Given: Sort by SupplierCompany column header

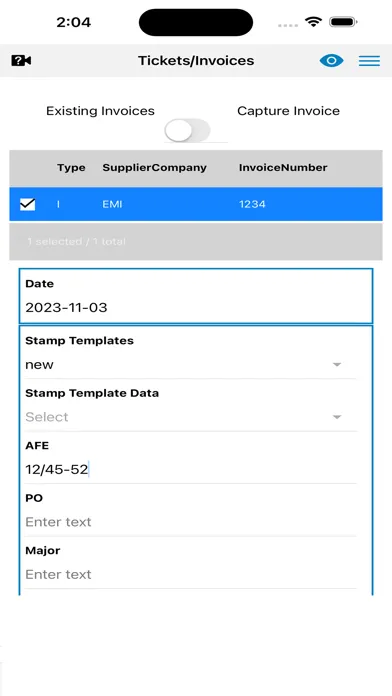Looking at the screenshot, I should pos(154,167).
